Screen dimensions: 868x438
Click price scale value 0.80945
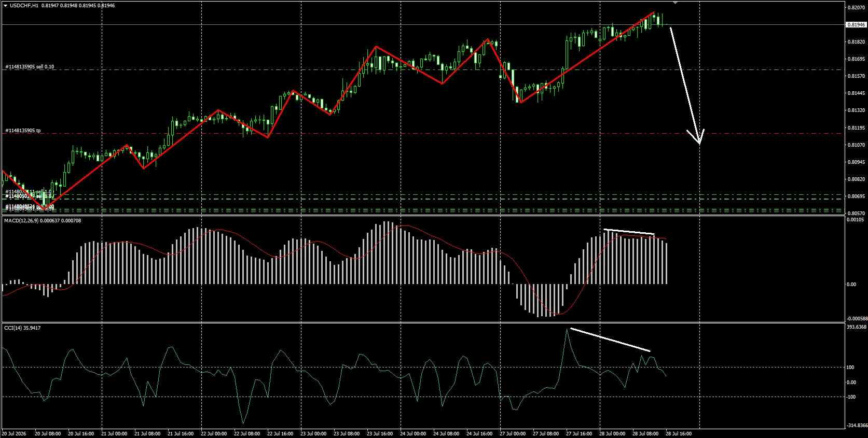[x=856, y=162]
